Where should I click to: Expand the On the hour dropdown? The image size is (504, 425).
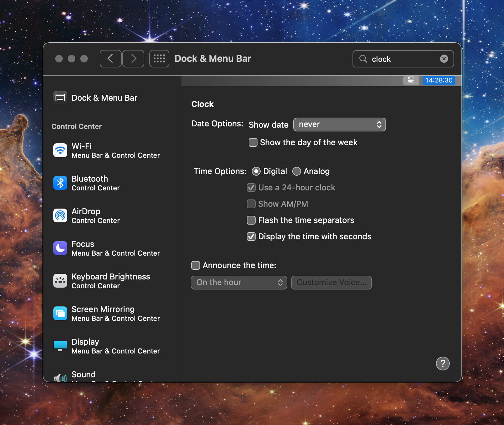click(x=239, y=283)
